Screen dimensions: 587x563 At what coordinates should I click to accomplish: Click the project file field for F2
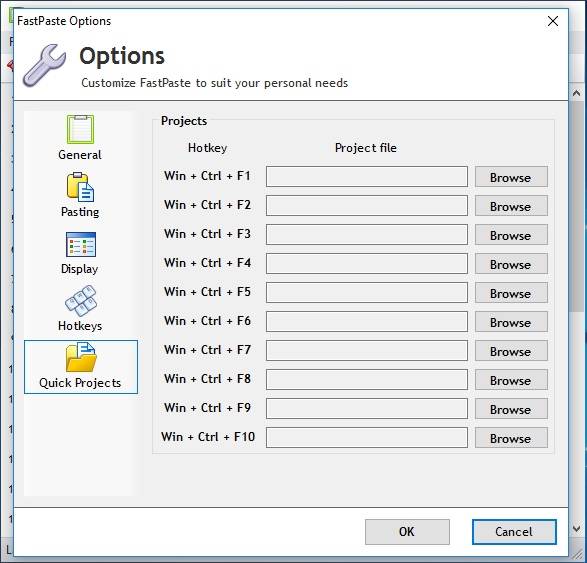click(x=367, y=206)
